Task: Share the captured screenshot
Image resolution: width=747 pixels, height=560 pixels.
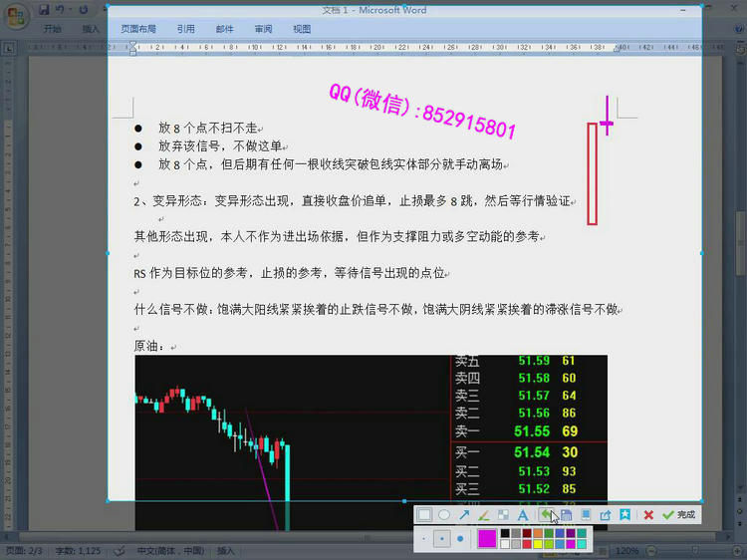Action: click(604, 515)
